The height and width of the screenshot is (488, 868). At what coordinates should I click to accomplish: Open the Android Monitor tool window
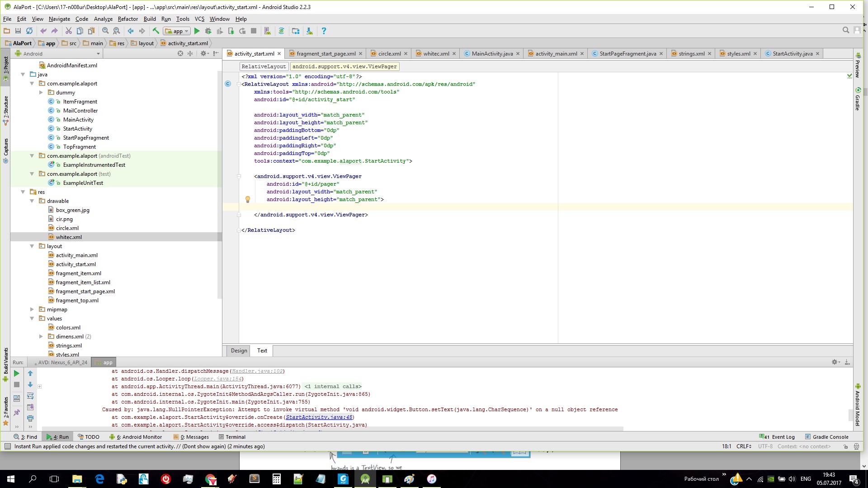136,437
